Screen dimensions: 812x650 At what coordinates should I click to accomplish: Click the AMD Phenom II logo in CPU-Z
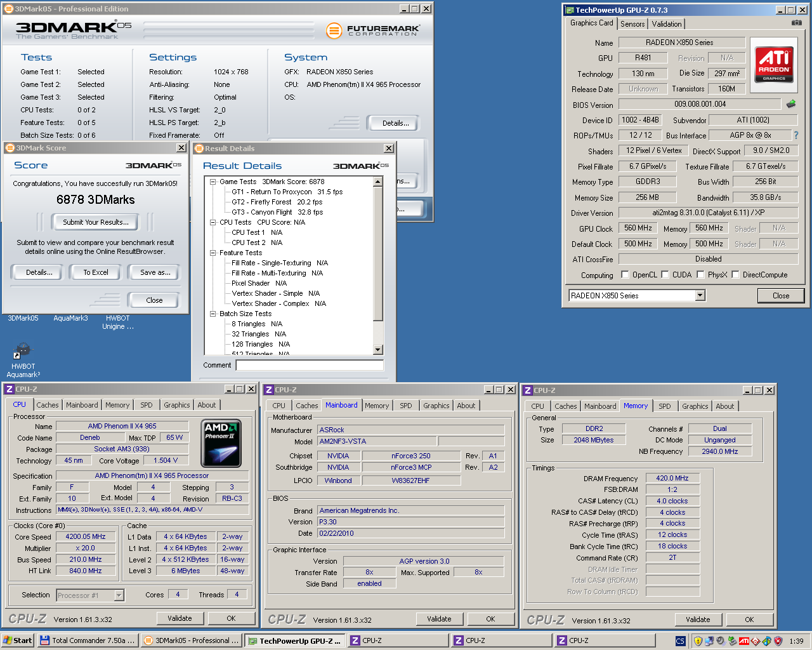point(221,442)
